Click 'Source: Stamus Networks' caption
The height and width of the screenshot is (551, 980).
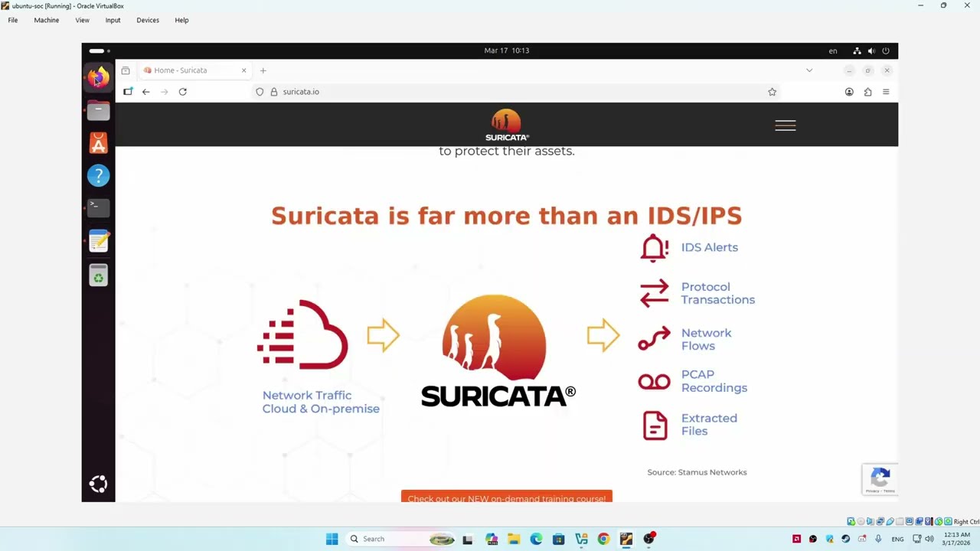[697, 472]
